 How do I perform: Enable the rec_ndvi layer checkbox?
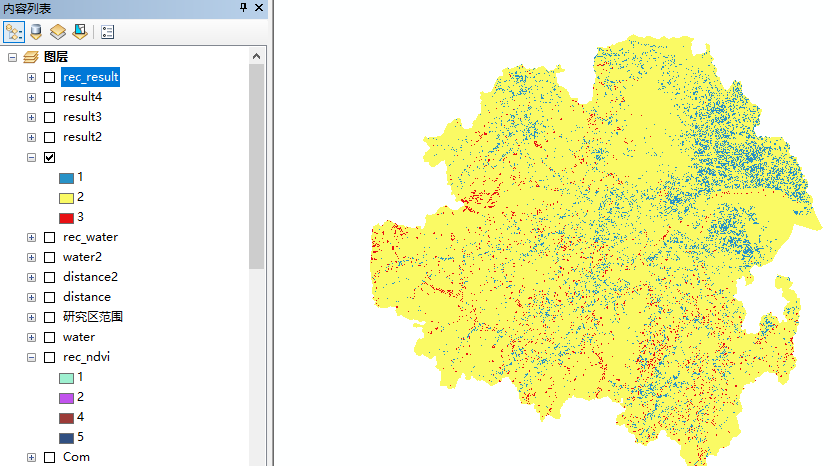[x=49, y=358]
